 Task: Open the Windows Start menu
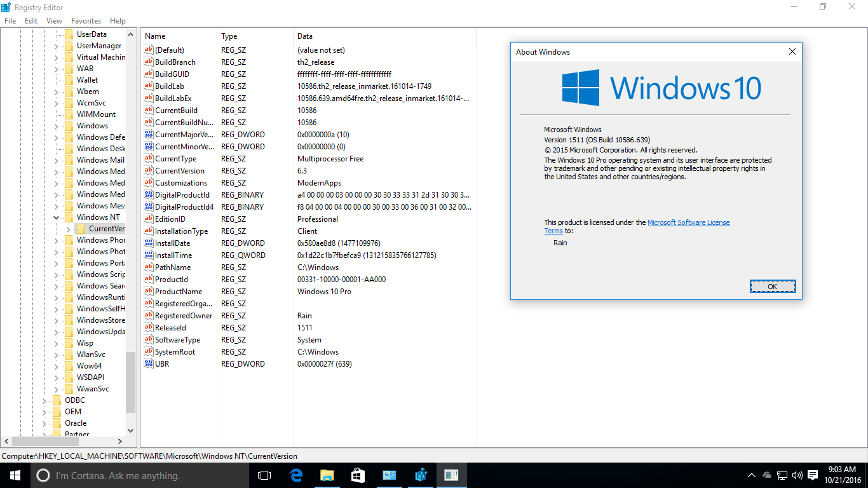[15, 475]
